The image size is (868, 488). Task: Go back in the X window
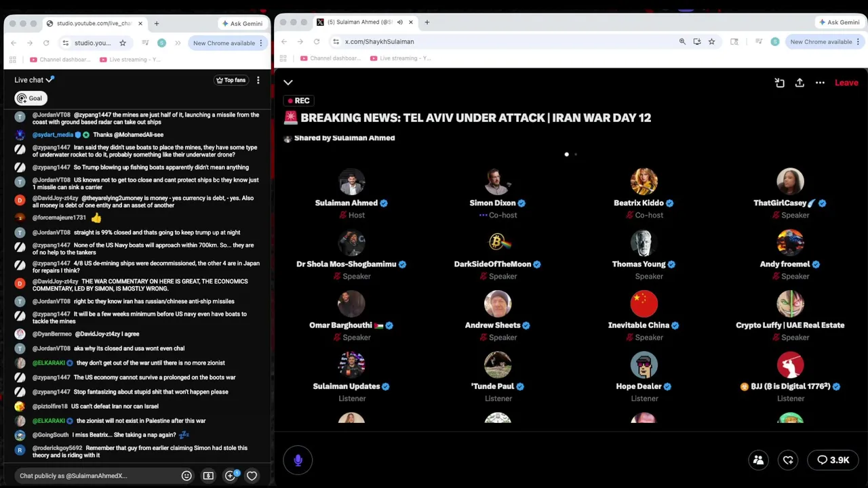[x=284, y=41]
